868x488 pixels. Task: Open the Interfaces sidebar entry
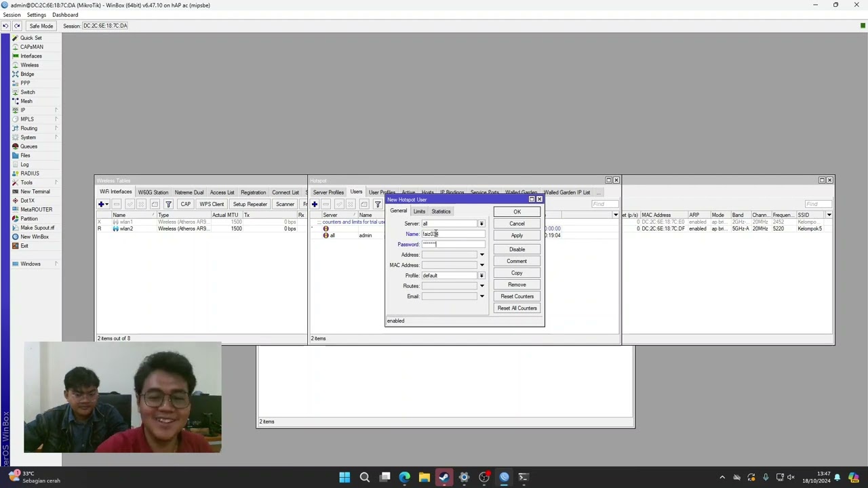pos(31,56)
